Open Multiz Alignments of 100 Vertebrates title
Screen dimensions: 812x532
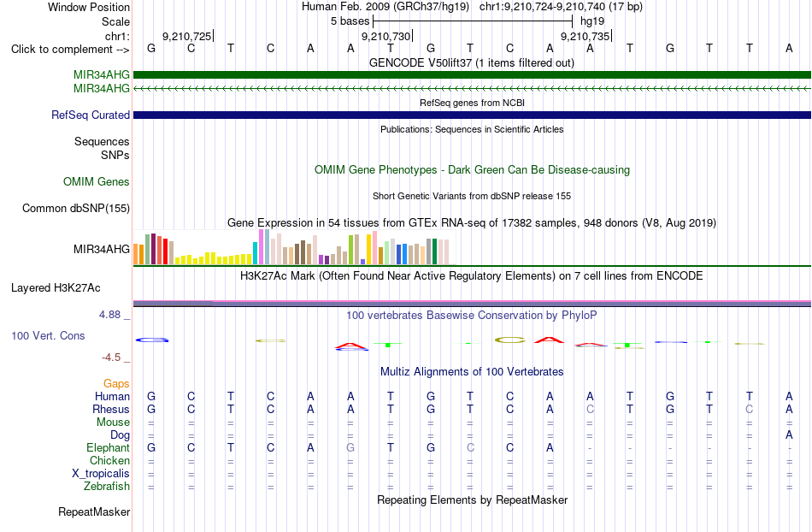coord(472,371)
